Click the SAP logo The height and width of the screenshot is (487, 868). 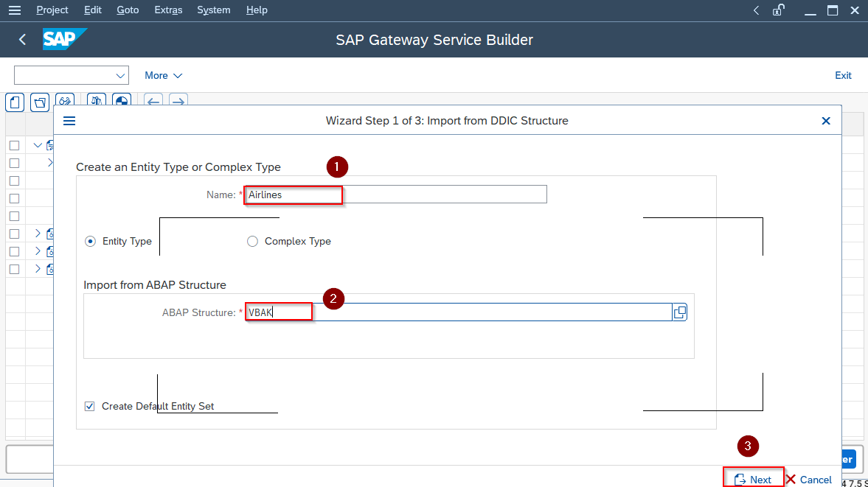pyautogui.click(x=64, y=40)
